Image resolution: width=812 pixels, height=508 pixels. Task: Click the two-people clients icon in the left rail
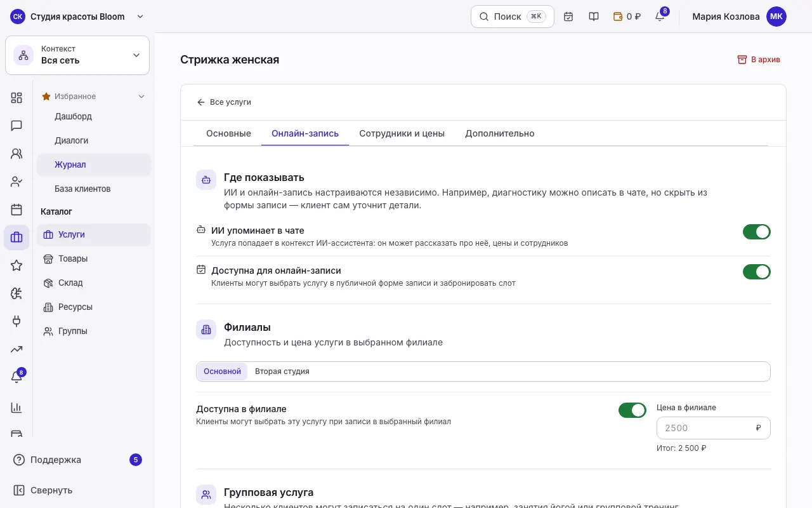(16, 154)
